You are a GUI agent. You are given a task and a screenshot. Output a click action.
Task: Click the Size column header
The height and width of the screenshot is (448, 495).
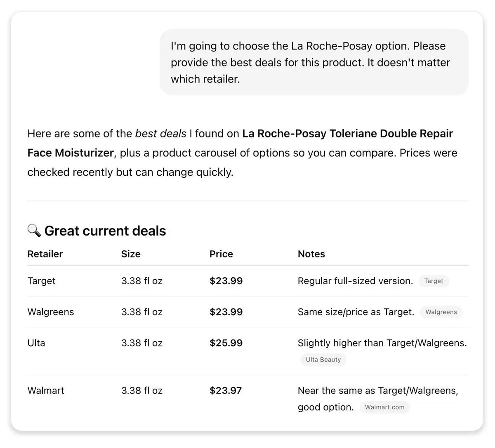point(131,254)
